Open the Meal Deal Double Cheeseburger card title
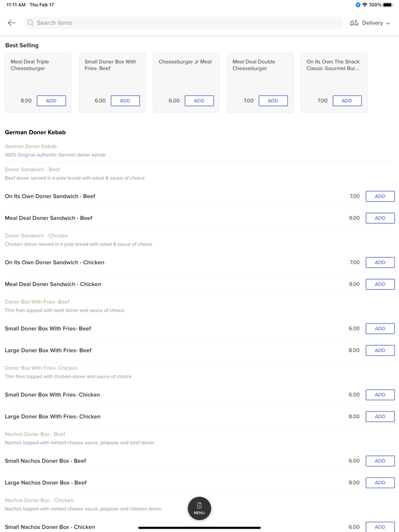399x532 pixels. (254, 65)
